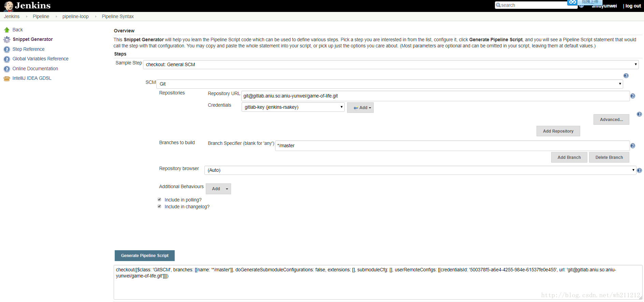Screen dimensions: 644x302
Task: Toggle Include in changelog checkbox
Action: [x=159, y=207]
